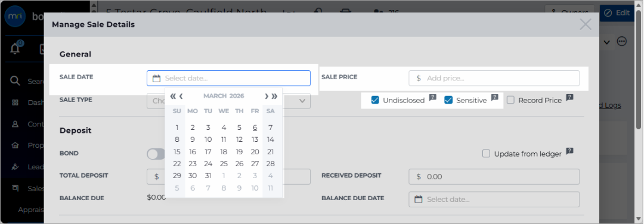This screenshot has width=644, height=224.
Task: Open the Properties house icon in sidebar
Action: [x=15, y=145]
